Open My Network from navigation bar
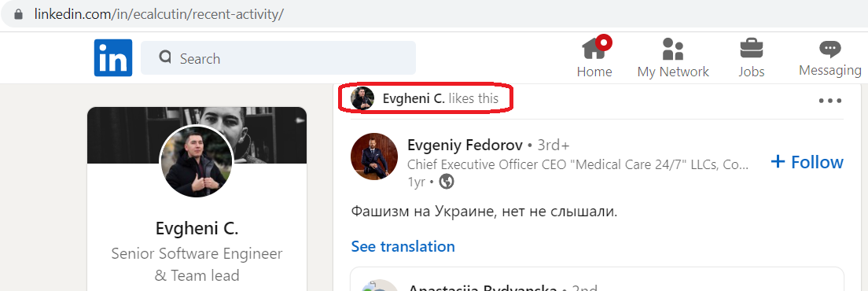868x291 pixels. (x=673, y=57)
